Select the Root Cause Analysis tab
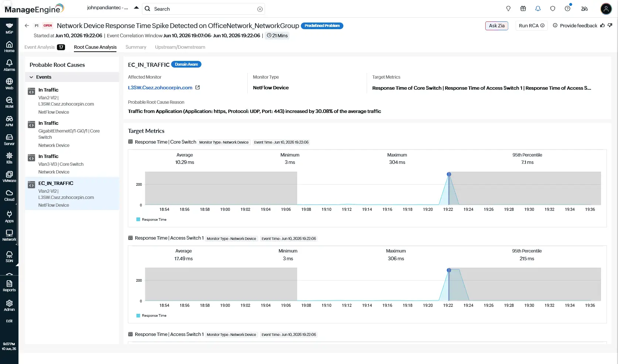The height and width of the screenshot is (364, 618). [95, 47]
